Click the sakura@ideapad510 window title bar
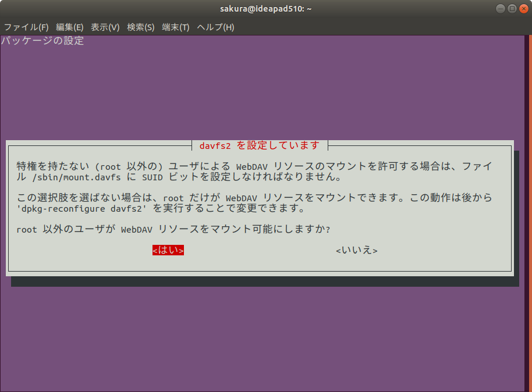 coord(265,9)
